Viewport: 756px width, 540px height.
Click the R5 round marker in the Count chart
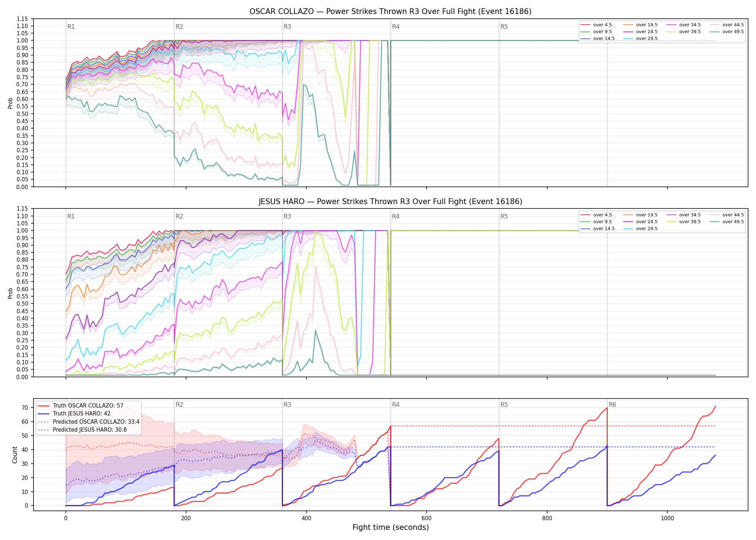coord(504,405)
